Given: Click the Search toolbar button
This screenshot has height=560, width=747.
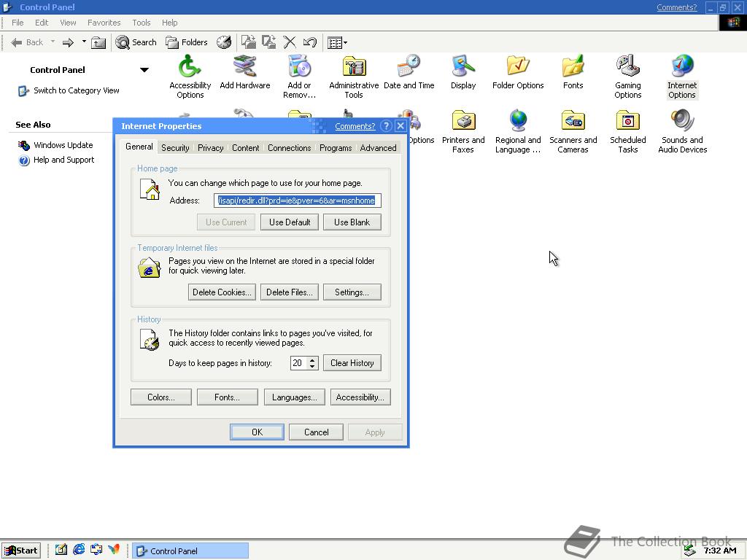Looking at the screenshot, I should click(136, 42).
